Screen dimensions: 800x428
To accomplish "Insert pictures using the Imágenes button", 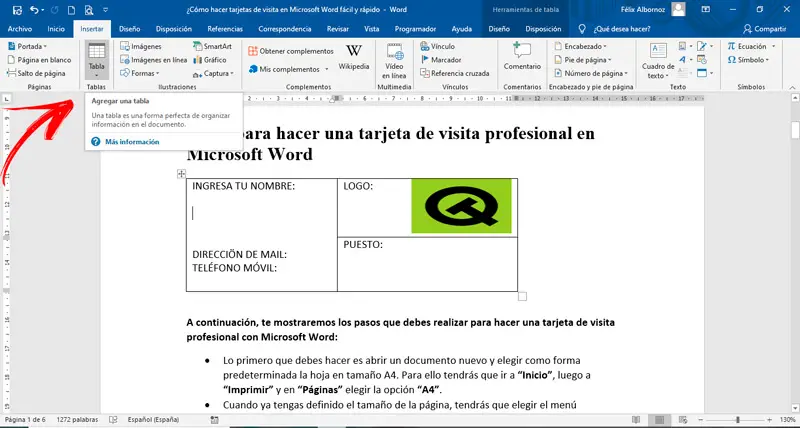I will pos(141,46).
